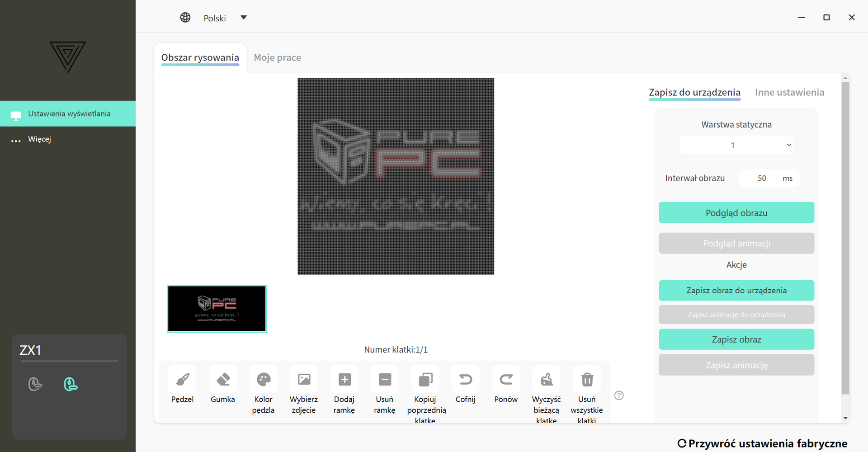The width and height of the screenshot is (868, 452).
Task: Open the Inne ustawienia tab
Action: (789, 93)
